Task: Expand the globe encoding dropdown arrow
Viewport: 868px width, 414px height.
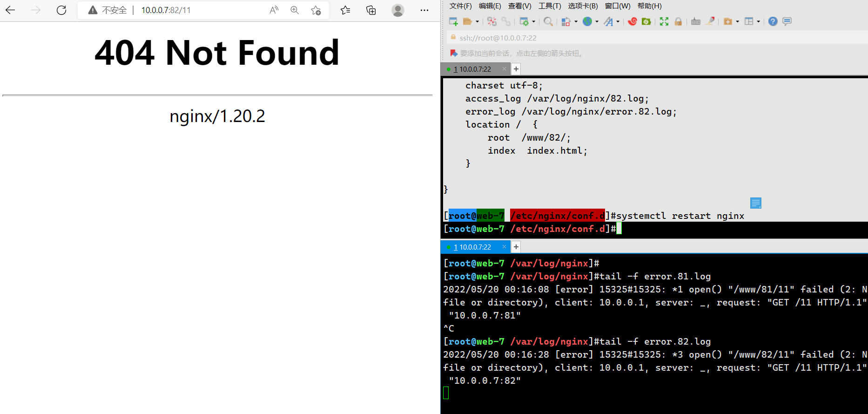Action: 597,21
